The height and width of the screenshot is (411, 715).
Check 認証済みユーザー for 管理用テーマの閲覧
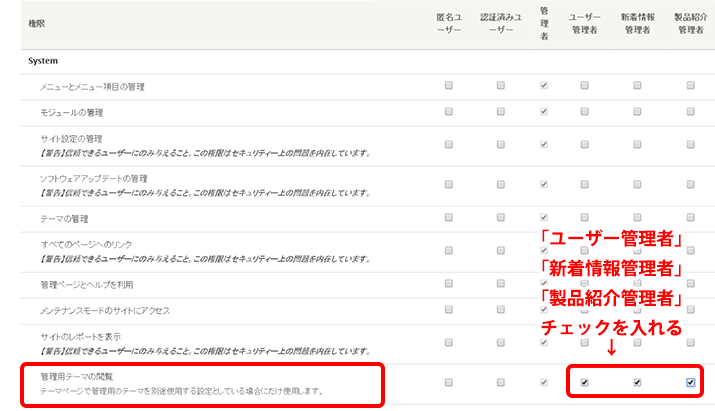tap(501, 382)
